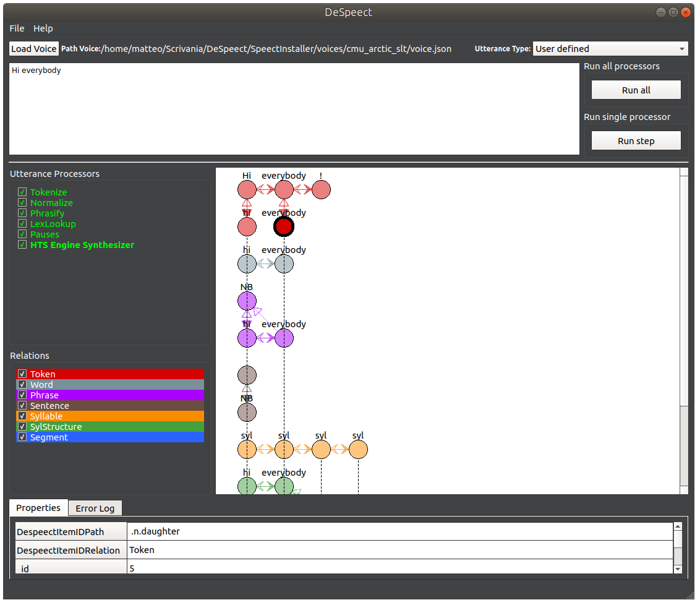This screenshot has width=700, height=605.
Task: Select the fourth orange 'syl' node
Action: tap(358, 449)
